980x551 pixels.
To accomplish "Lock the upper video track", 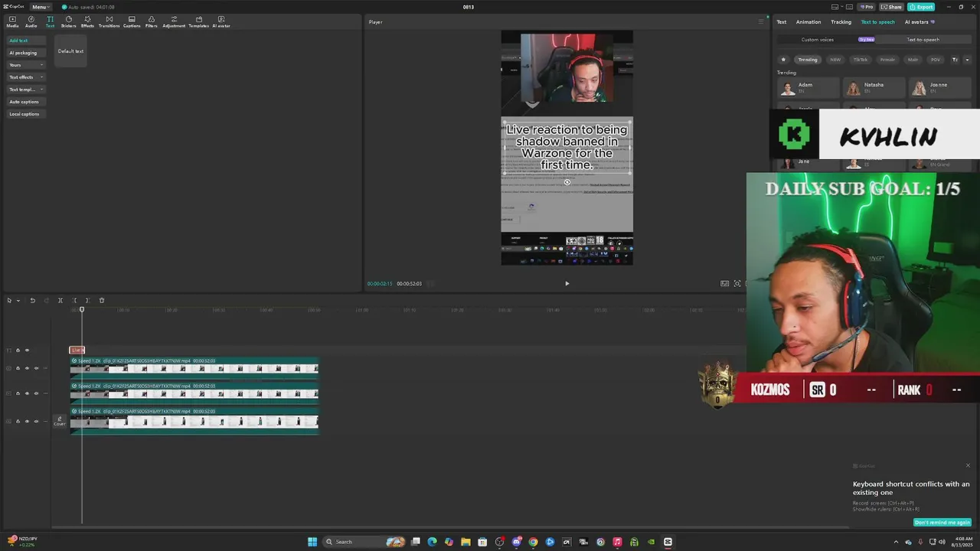I will click(18, 368).
